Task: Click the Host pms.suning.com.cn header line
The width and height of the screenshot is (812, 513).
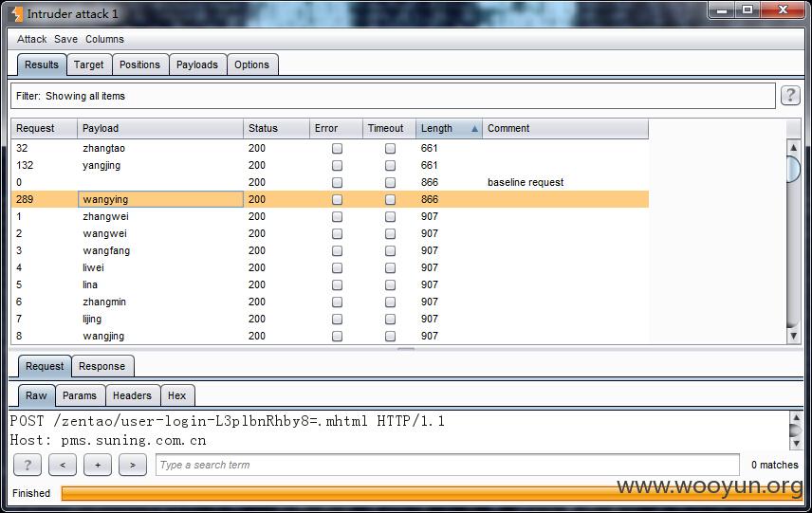Action: [x=108, y=441]
